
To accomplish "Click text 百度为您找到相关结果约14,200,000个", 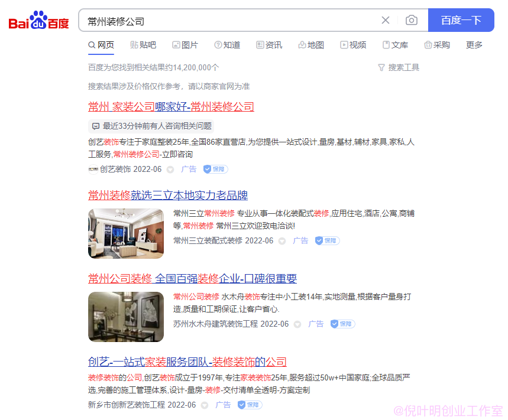I will tap(154, 67).
